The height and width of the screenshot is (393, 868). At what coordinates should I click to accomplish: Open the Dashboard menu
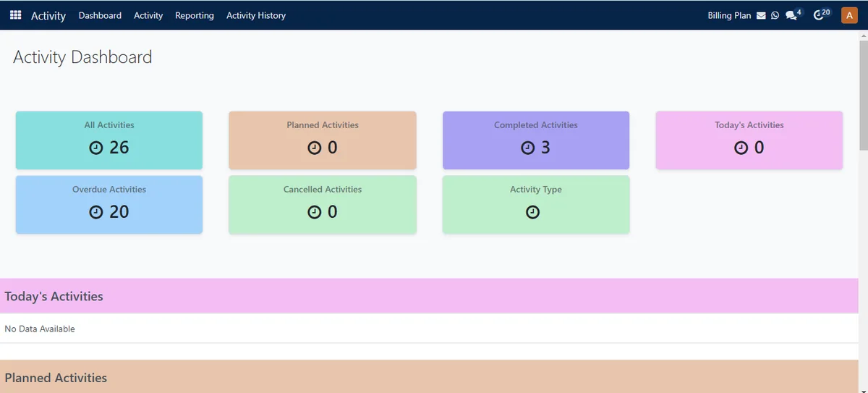coord(100,15)
